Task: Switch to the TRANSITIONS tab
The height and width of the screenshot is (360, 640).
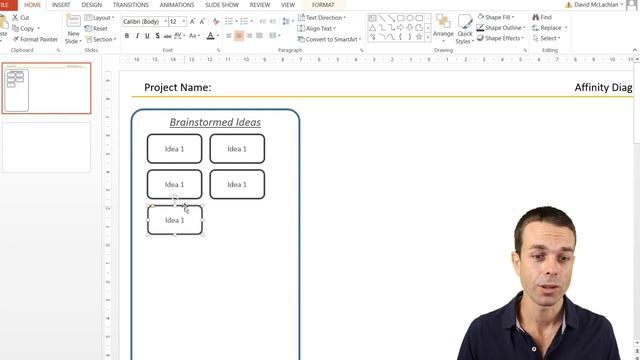Action: [131, 5]
